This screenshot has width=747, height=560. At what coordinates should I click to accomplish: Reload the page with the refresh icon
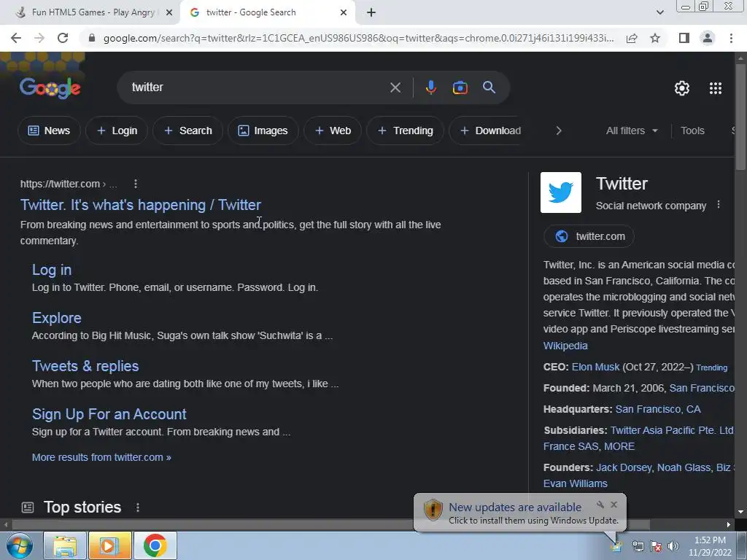point(63,38)
